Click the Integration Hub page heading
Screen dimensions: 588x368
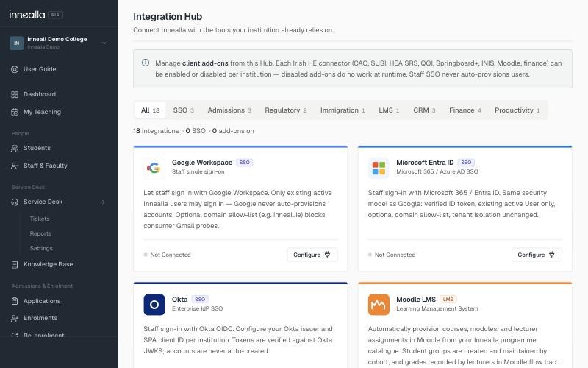point(168,16)
